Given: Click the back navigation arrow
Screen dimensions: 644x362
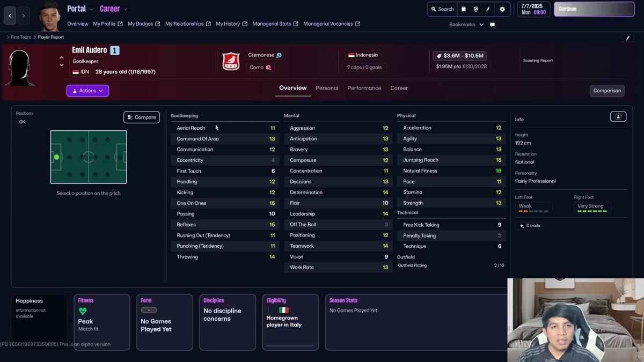Looking at the screenshot, I should pos(10,16).
